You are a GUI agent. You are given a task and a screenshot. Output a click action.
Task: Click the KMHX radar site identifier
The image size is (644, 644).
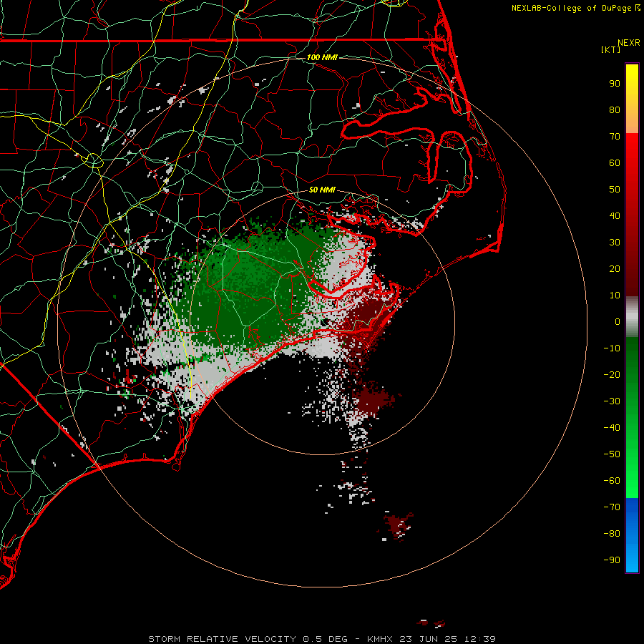click(x=380, y=639)
